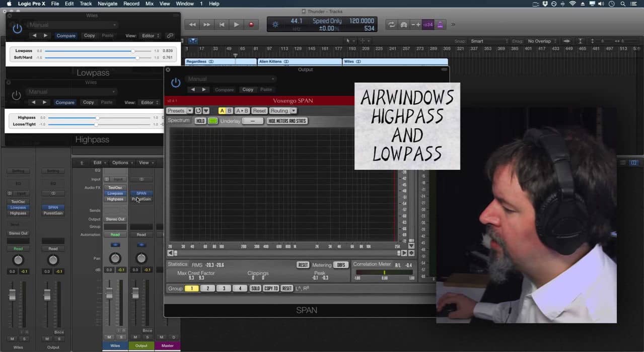This screenshot has width=644, height=352.
Task: Open the Routing dropdown in SPAN
Action: 282,111
